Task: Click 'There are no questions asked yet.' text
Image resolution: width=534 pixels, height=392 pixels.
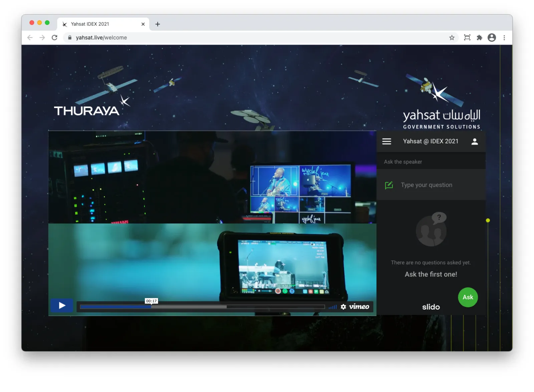Action: click(431, 263)
